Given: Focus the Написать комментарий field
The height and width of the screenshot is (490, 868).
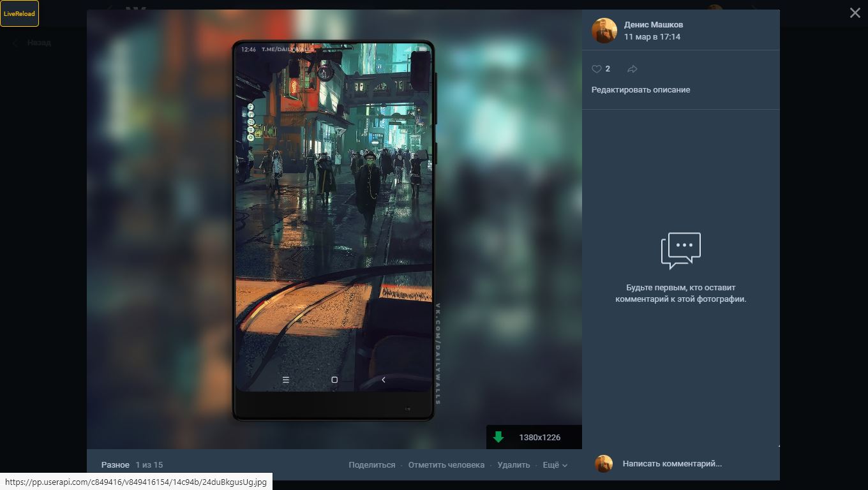Looking at the screenshot, I should pos(672,464).
